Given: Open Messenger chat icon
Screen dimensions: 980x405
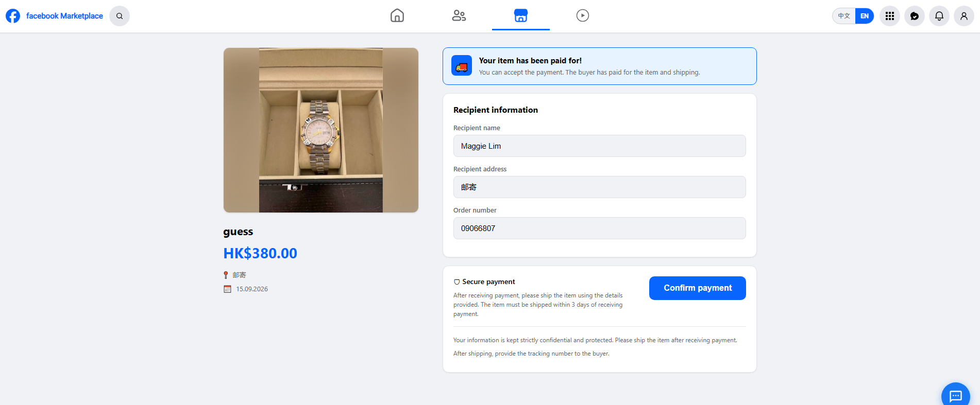Looking at the screenshot, I should pos(915,16).
